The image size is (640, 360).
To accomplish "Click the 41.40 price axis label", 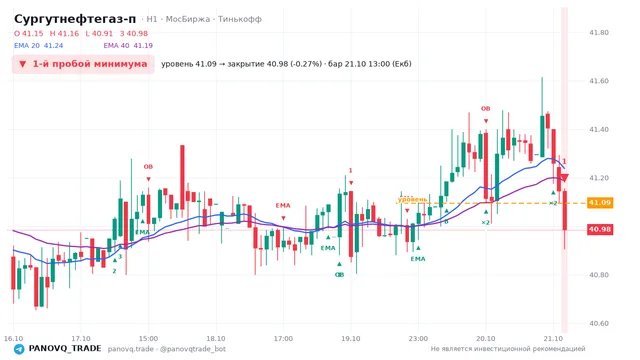I will pyautogui.click(x=599, y=129).
